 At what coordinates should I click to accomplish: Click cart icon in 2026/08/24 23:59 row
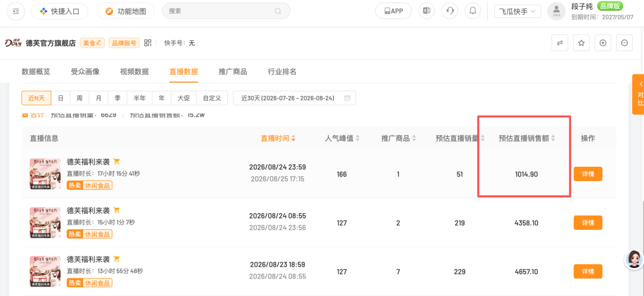(x=117, y=161)
